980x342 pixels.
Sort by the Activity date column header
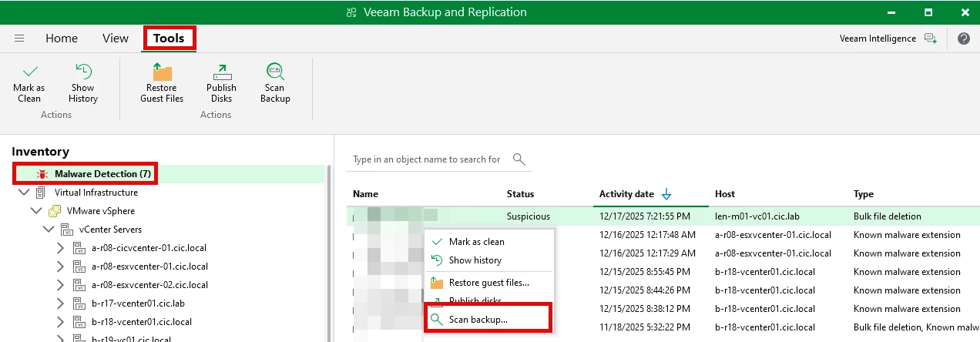[626, 194]
